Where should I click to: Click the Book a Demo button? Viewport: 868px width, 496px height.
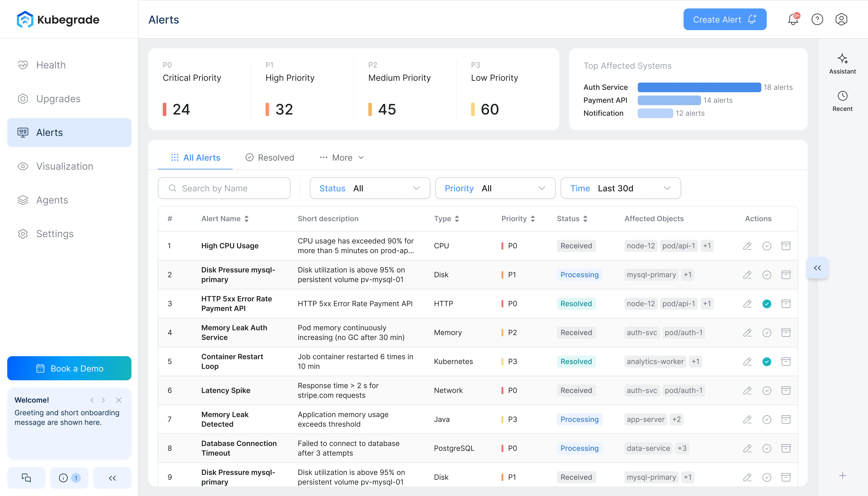69,368
